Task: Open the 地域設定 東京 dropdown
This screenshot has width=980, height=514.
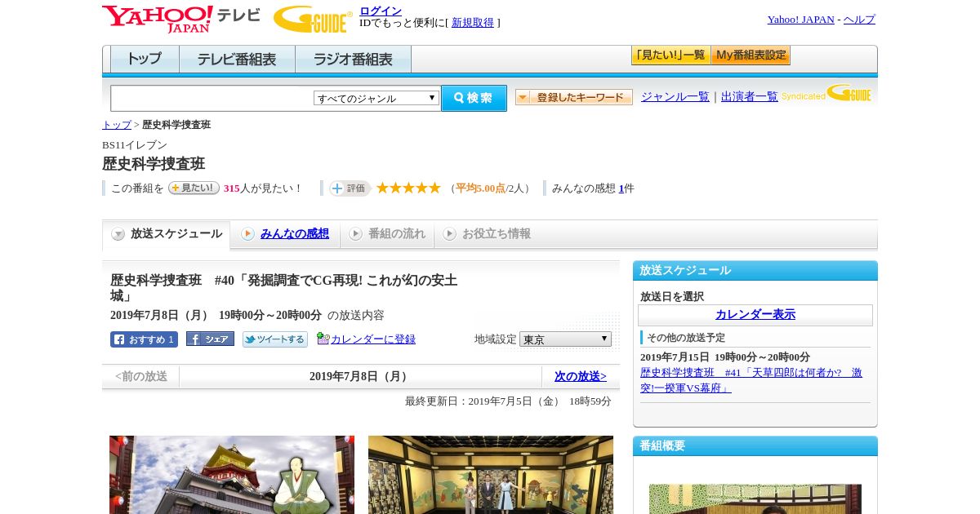Action: point(565,339)
